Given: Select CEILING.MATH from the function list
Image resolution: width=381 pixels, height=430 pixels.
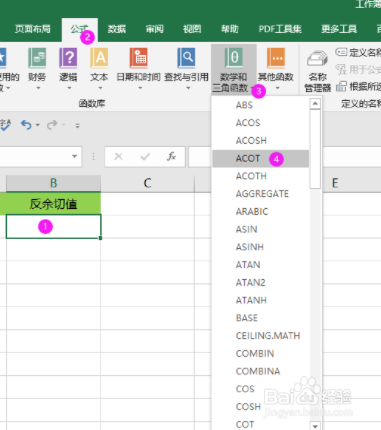Looking at the screenshot, I should (261, 336).
